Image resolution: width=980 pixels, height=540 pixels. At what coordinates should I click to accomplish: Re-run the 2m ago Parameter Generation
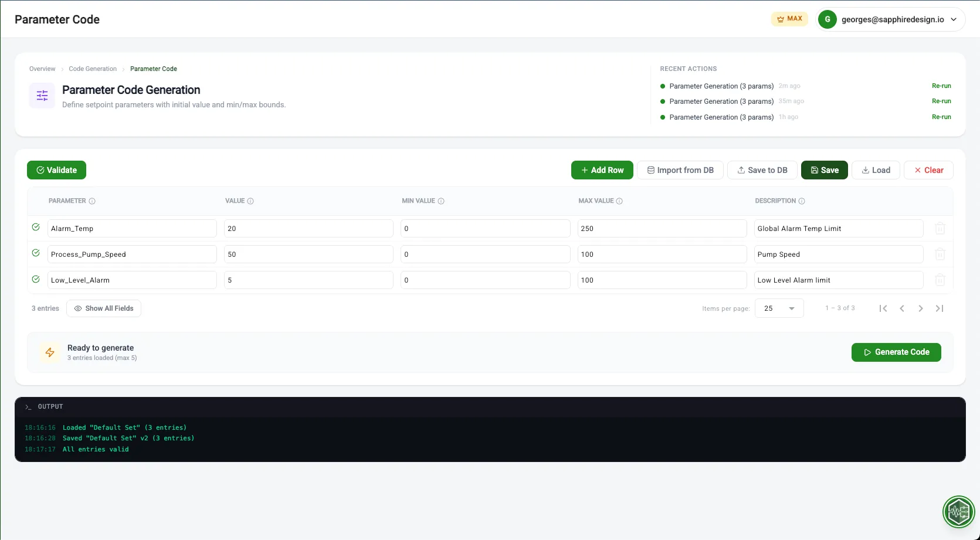click(941, 86)
